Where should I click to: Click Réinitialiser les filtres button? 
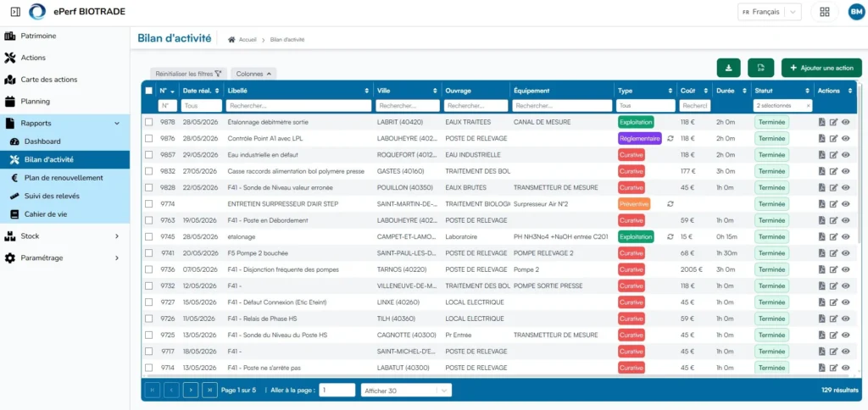188,74
